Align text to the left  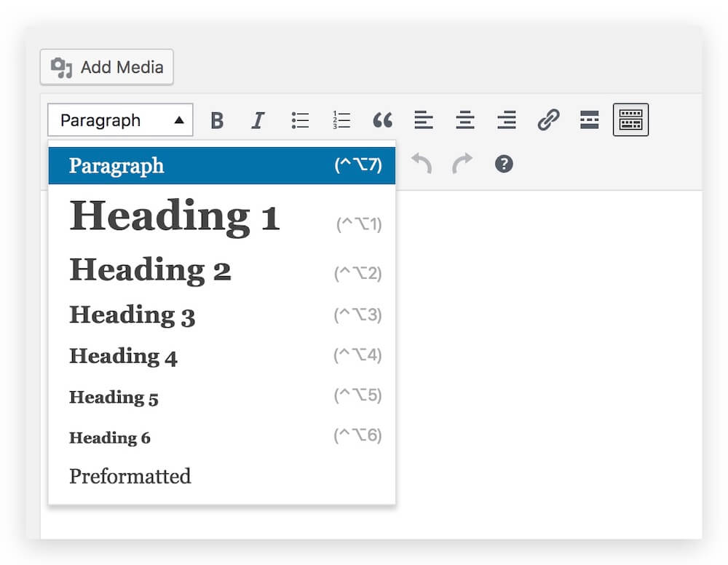[424, 120]
